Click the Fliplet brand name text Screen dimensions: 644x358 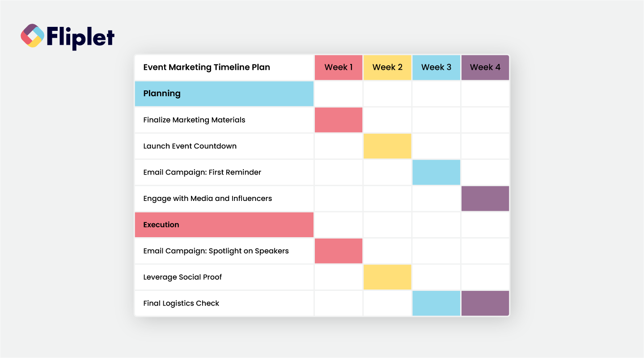pos(80,37)
